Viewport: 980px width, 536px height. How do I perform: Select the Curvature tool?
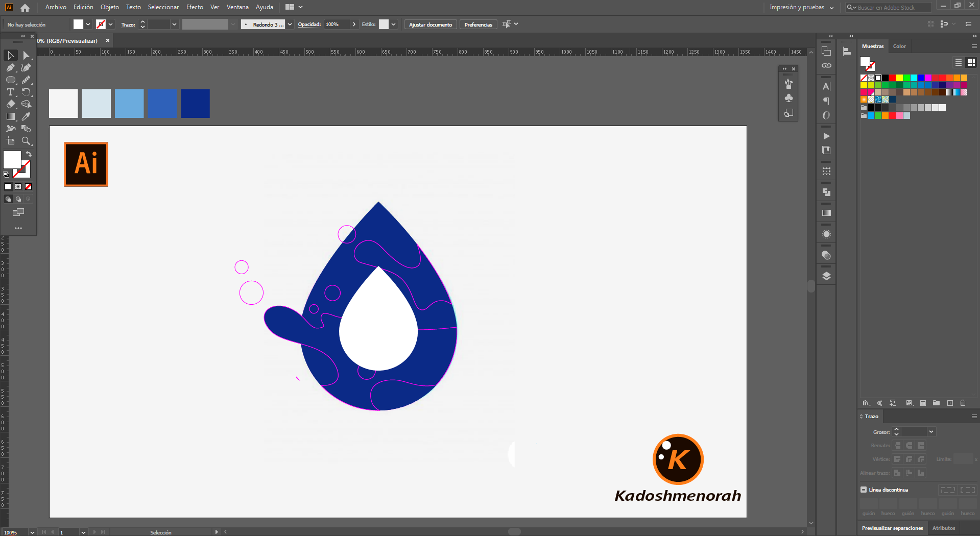click(26, 67)
